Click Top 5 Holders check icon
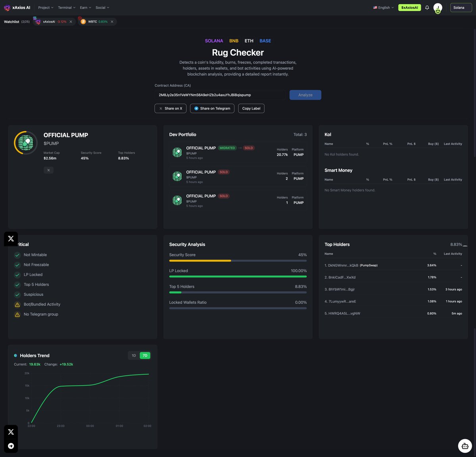Screen dimensions: 476x457 pos(17,285)
